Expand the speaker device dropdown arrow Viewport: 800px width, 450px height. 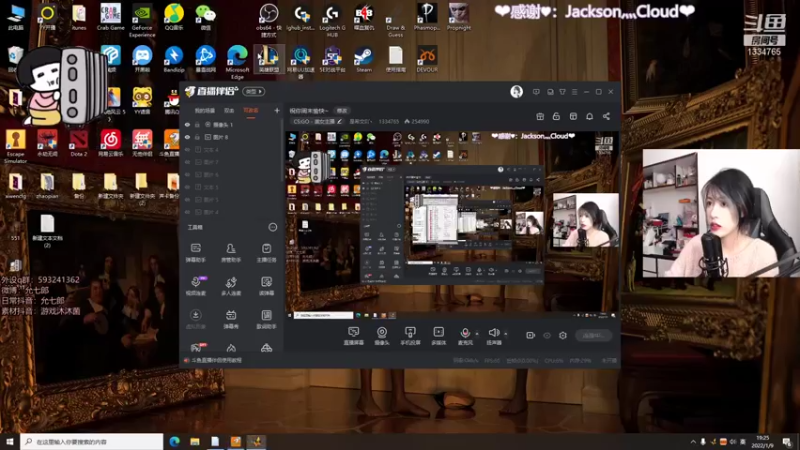pyautogui.click(x=506, y=334)
